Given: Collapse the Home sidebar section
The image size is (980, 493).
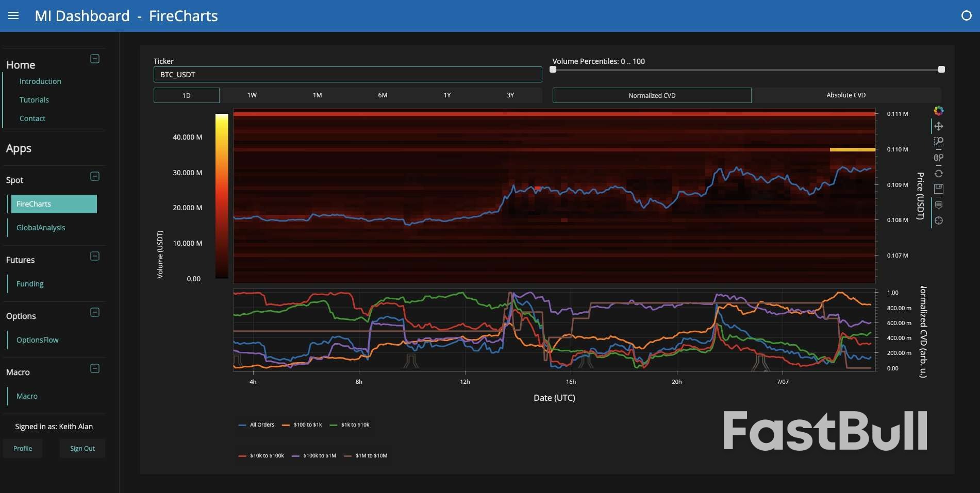Looking at the screenshot, I should [x=95, y=59].
